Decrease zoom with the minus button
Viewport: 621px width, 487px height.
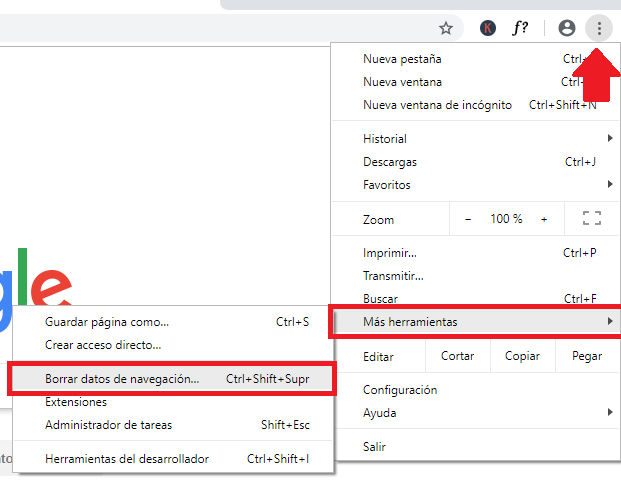468,219
